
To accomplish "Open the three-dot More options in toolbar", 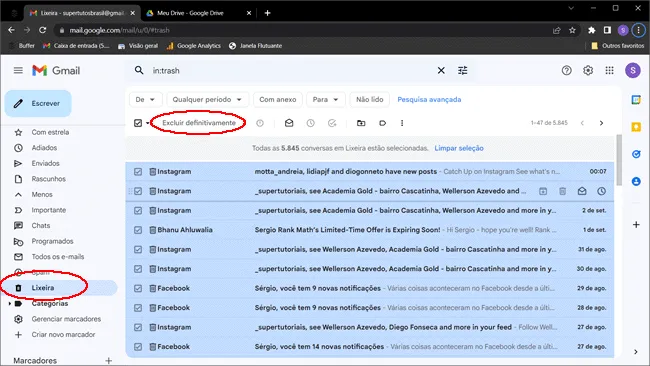I will (402, 123).
